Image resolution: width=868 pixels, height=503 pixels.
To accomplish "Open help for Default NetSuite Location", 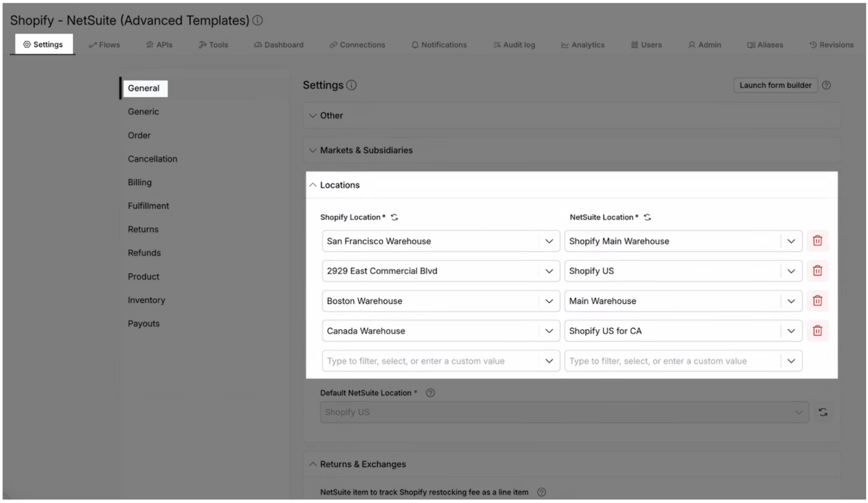I will point(430,393).
